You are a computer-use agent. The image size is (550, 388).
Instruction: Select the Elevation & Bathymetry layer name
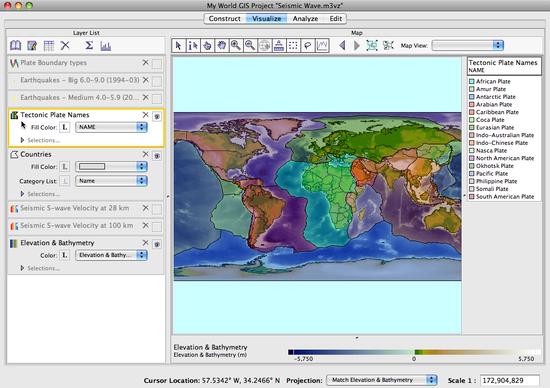pyautogui.click(x=57, y=243)
